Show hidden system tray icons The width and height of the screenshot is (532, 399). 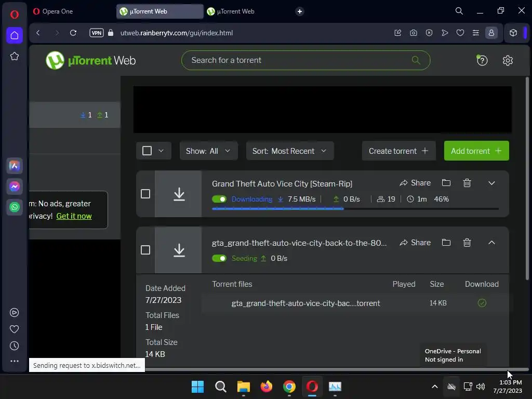pos(435,387)
